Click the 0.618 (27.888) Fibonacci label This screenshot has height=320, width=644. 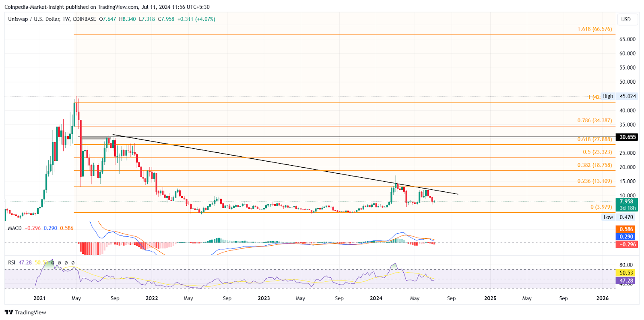(594, 139)
